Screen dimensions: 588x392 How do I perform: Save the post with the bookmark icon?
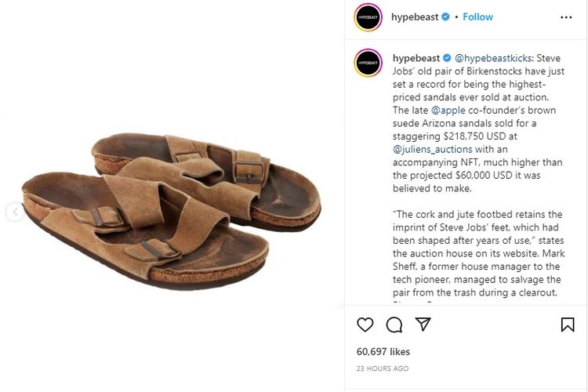568,325
